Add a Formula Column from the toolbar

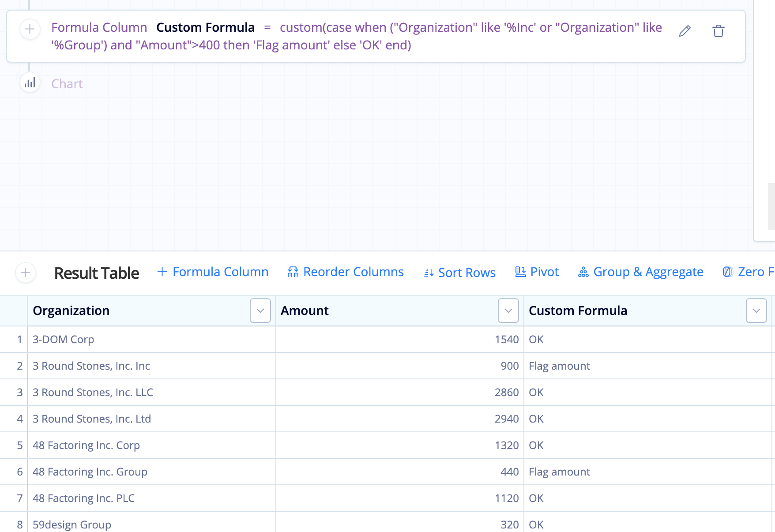tap(213, 272)
